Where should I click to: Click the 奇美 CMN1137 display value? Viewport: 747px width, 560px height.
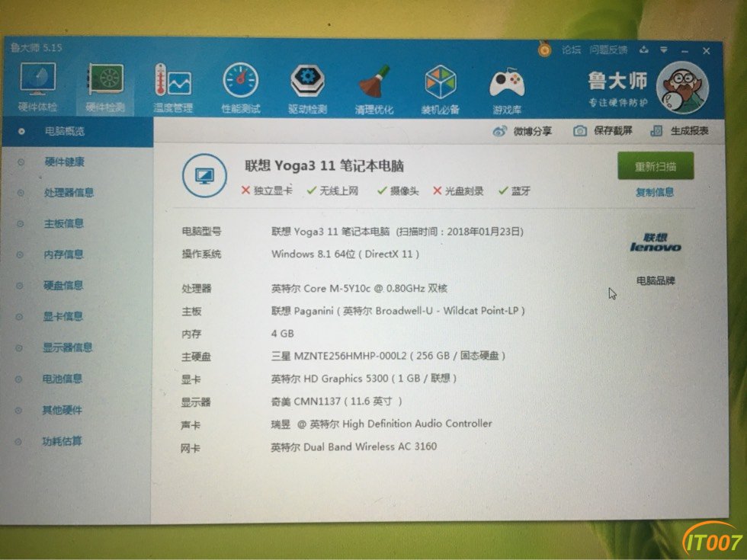pyautogui.click(x=337, y=402)
